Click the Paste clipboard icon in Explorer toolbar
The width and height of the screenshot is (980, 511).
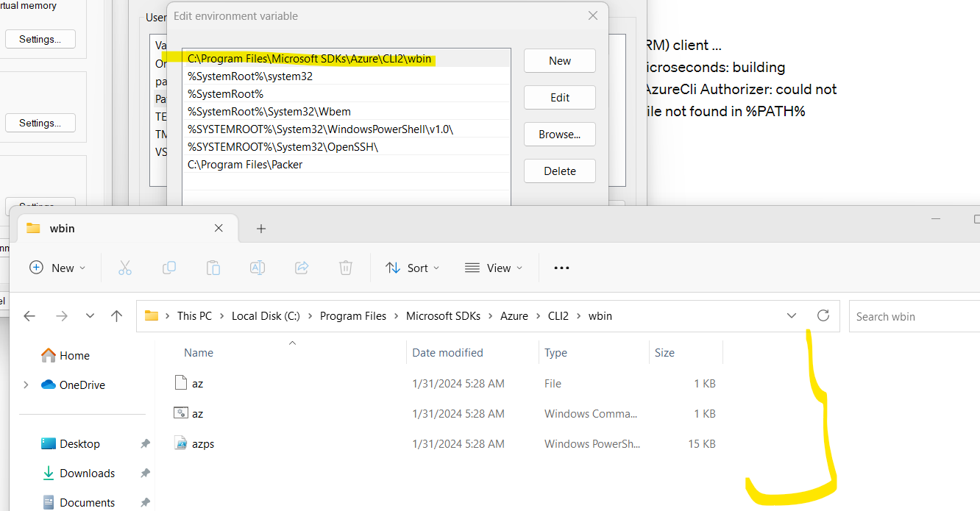[213, 268]
